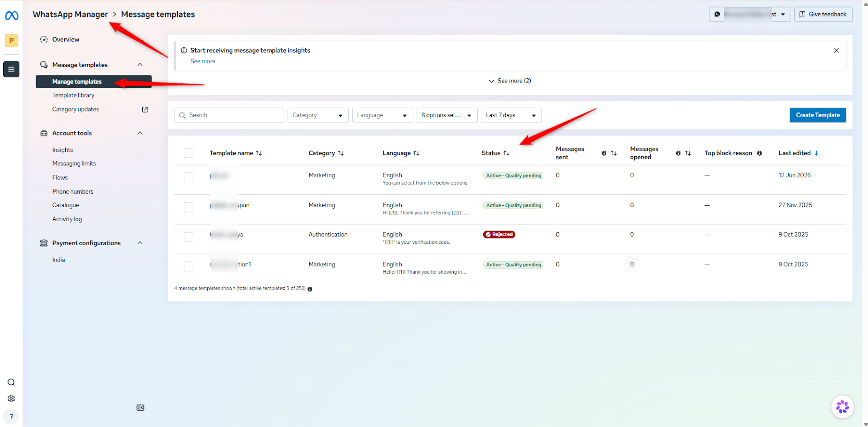Click the Overview gauge icon
This screenshot has height=427, width=868.
coord(44,39)
